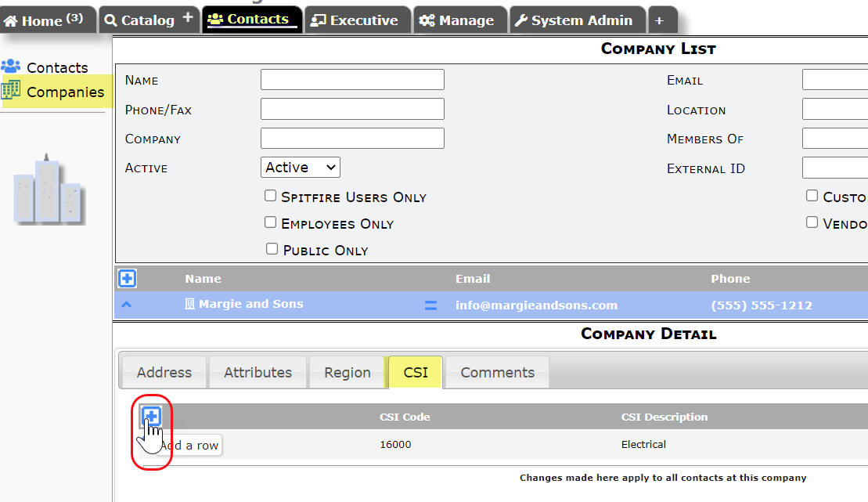Viewport: 868px width, 502px height.
Task: Focus the Members Of filter field
Action: [x=835, y=139]
